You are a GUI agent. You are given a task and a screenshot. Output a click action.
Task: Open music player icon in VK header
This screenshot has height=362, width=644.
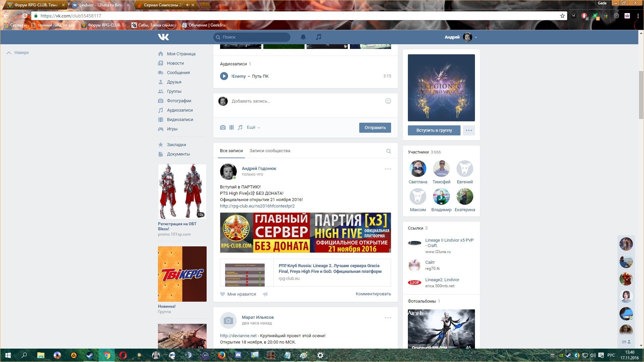[319, 37]
